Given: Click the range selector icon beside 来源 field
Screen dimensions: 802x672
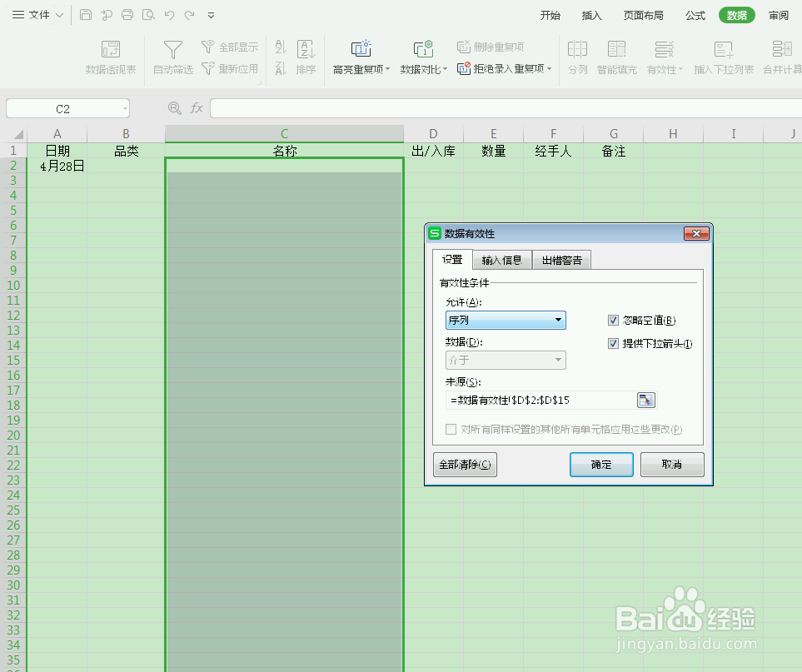Looking at the screenshot, I should pos(645,400).
